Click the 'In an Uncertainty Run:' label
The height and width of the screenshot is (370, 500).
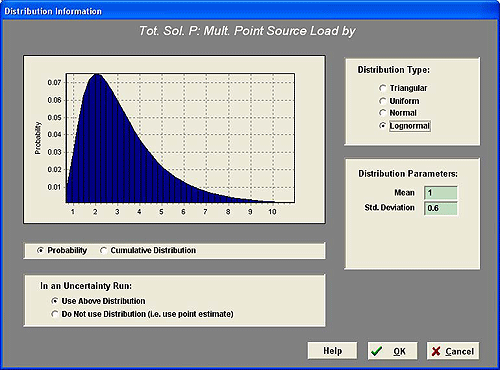86,286
